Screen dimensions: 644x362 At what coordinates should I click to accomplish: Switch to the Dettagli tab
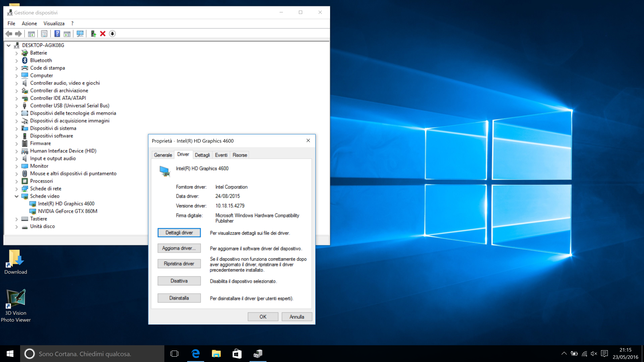[x=202, y=155]
